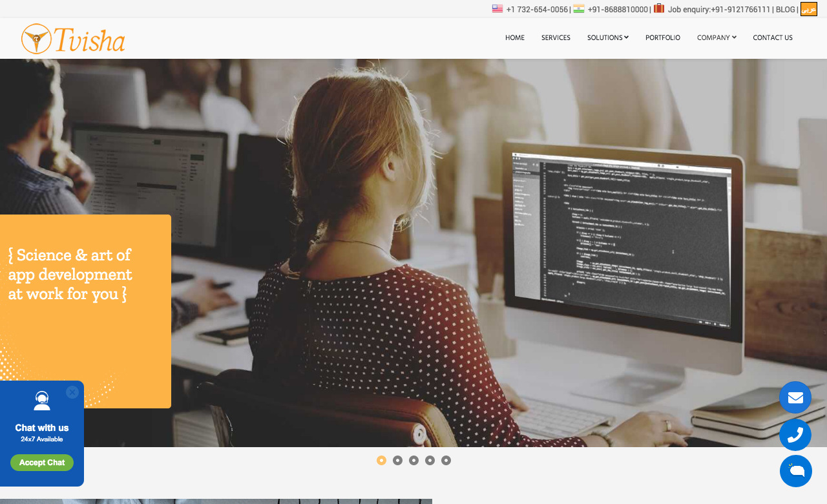Expand the Company dropdown menu
The image size is (827, 504).
pos(717,38)
